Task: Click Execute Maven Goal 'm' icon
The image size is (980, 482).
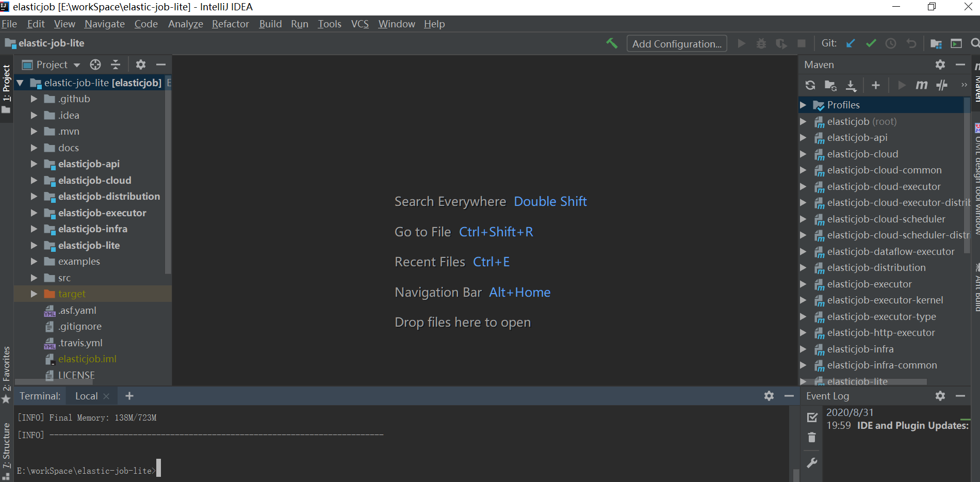Action: [x=922, y=85]
